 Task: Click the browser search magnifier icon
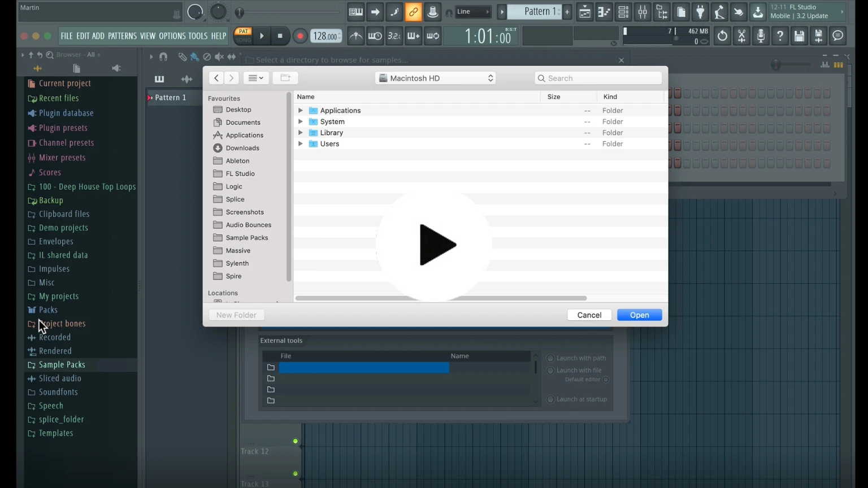click(50, 55)
